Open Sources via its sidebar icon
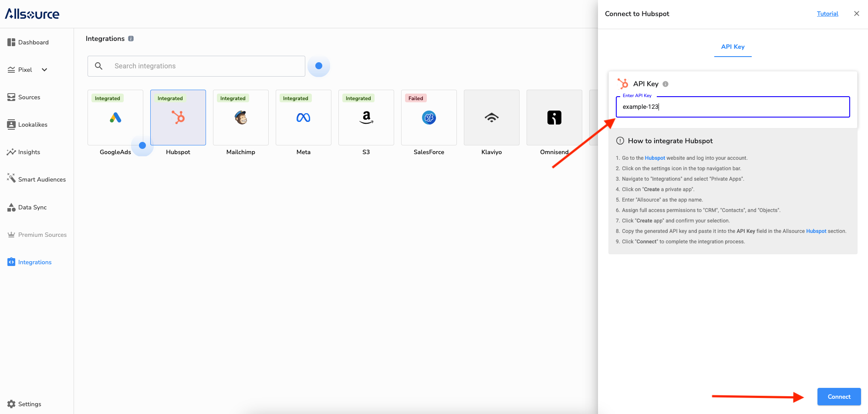This screenshot has width=868, height=414. click(x=11, y=97)
